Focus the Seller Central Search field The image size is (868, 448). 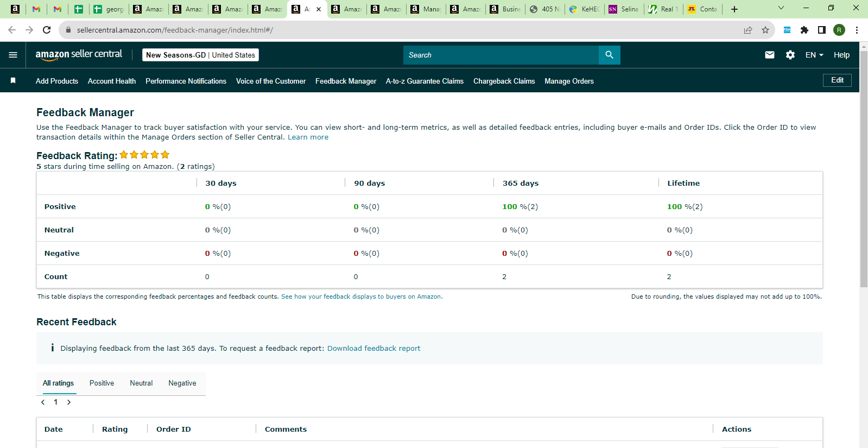tap(501, 55)
